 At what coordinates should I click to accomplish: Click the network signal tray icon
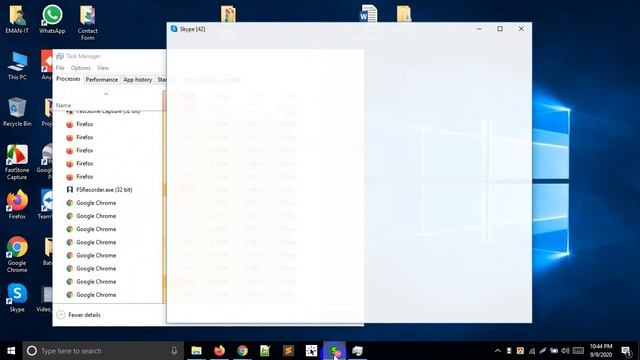click(531, 351)
